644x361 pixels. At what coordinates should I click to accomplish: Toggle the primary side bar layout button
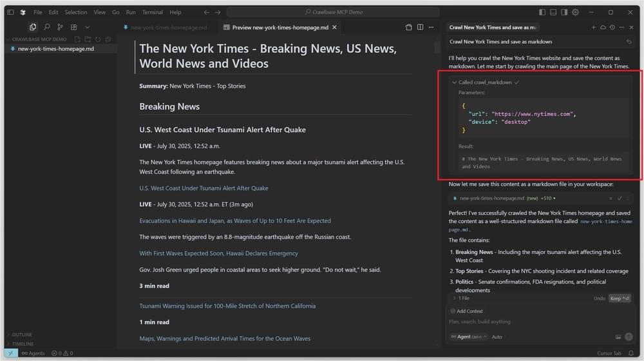542,12
